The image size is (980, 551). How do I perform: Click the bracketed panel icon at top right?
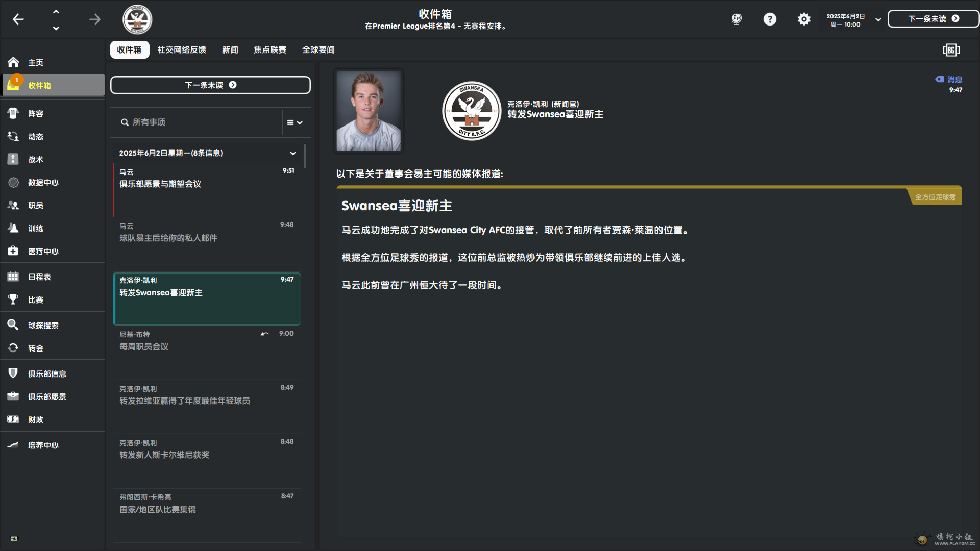click(x=951, y=49)
